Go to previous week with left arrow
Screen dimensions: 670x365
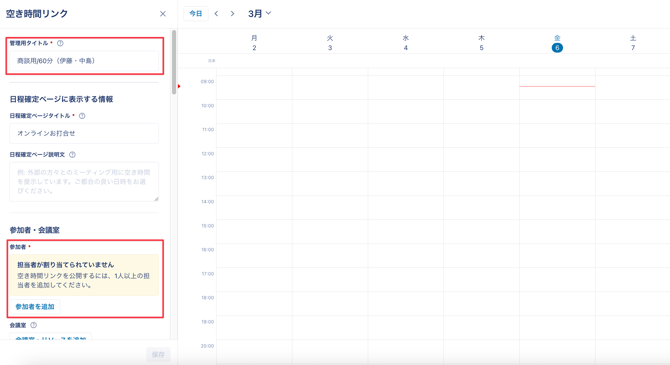216,14
